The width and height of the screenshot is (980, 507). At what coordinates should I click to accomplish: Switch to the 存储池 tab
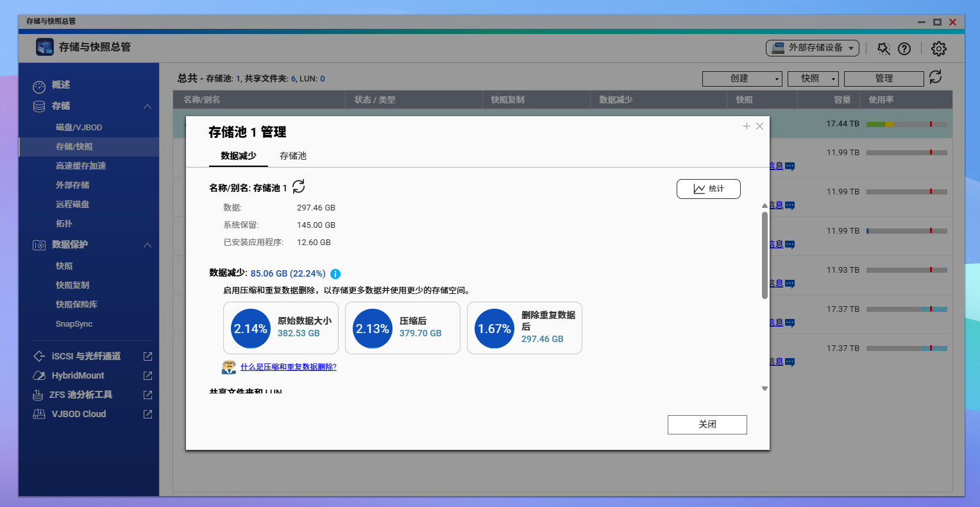(x=293, y=156)
